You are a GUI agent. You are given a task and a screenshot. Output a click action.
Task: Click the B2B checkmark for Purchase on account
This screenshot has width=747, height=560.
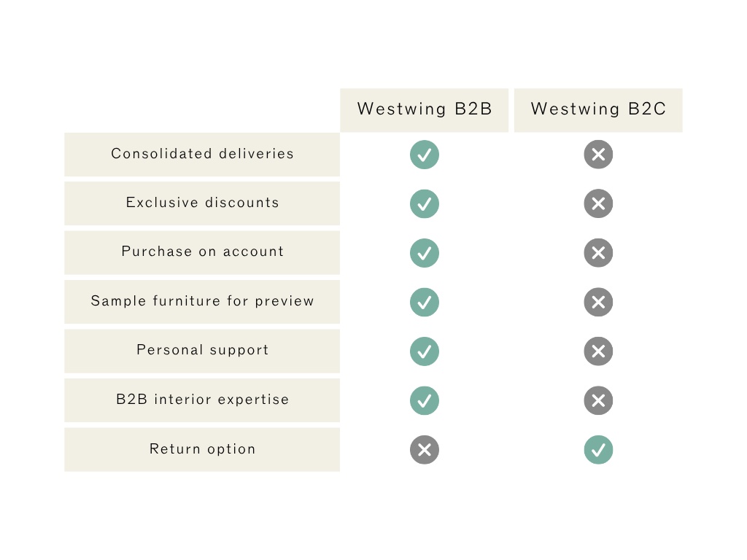pyautogui.click(x=424, y=253)
